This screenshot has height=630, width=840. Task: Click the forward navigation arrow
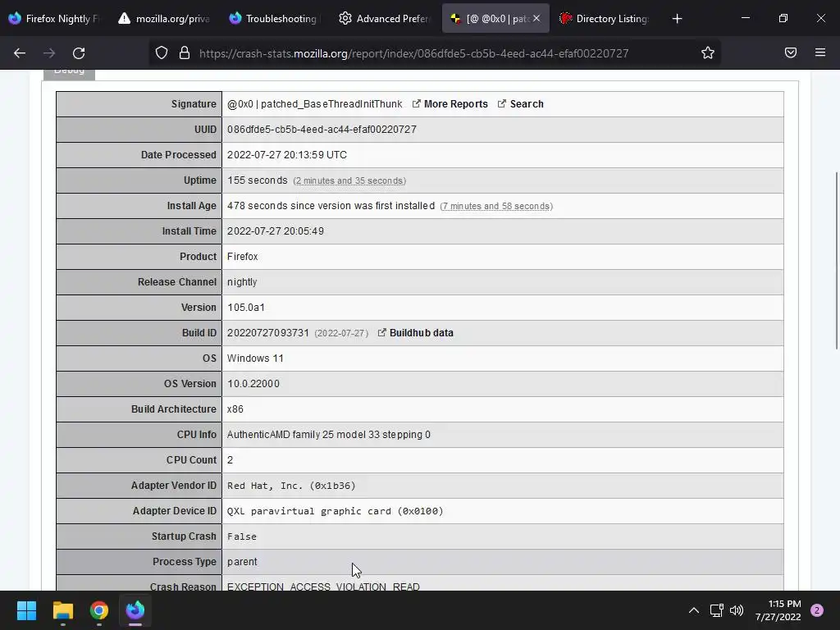coord(49,53)
